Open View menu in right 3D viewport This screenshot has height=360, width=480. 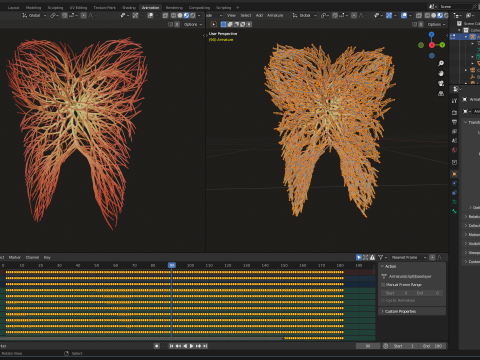pos(231,15)
